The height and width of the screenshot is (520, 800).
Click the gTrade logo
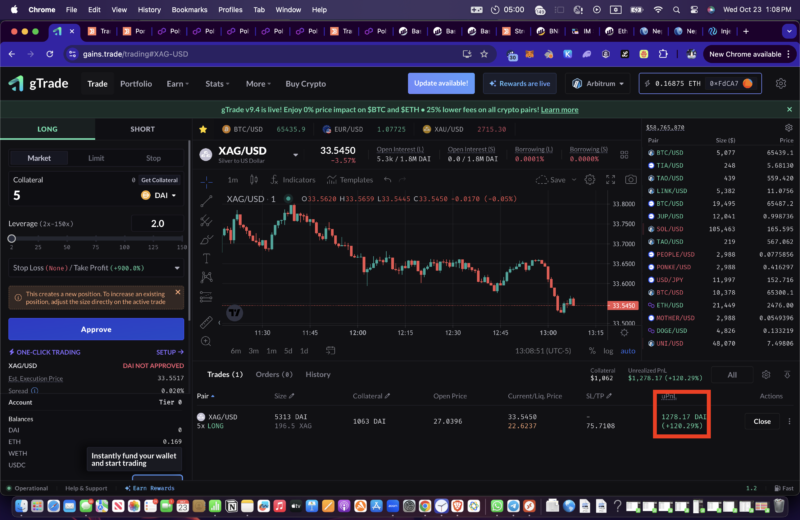[x=39, y=83]
